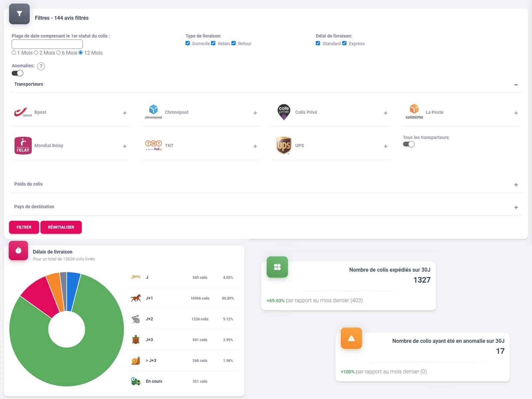Expand the Poids du colis section
The height and width of the screenshot is (399, 532).
[516, 185]
